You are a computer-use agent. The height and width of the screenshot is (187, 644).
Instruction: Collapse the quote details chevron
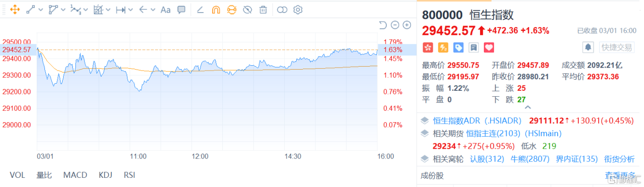(x=528, y=107)
